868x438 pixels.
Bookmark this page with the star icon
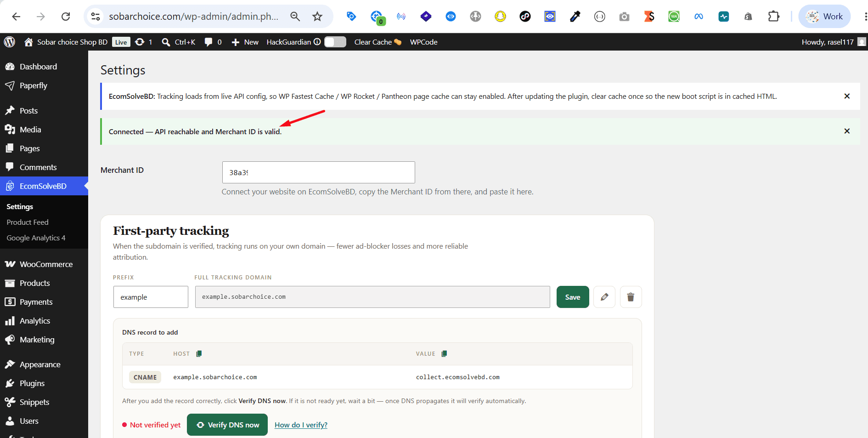click(317, 17)
